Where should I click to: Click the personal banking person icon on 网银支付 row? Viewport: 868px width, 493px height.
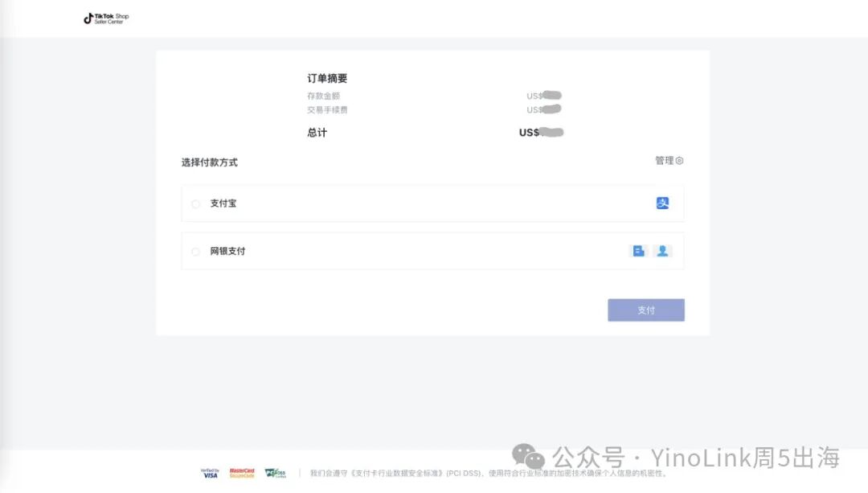662,250
